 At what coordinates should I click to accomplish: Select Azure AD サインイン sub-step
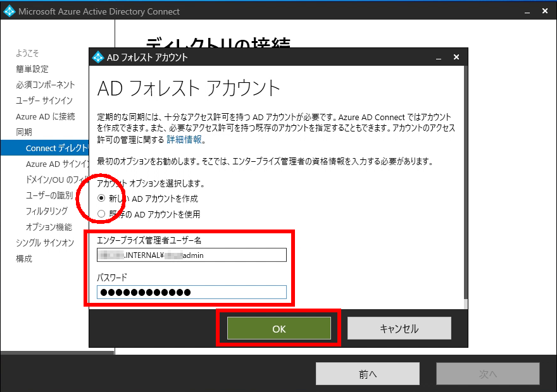tap(57, 164)
